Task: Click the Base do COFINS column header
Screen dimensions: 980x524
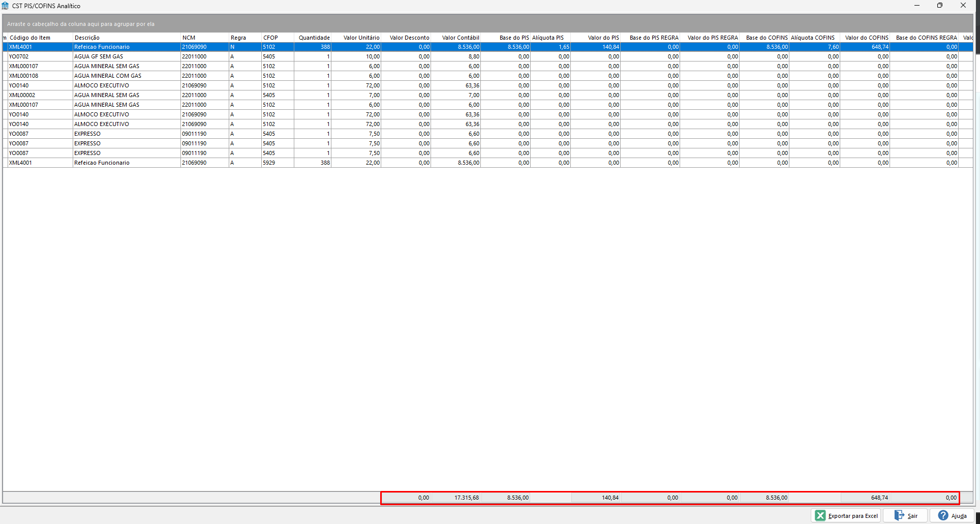Action: coord(764,38)
